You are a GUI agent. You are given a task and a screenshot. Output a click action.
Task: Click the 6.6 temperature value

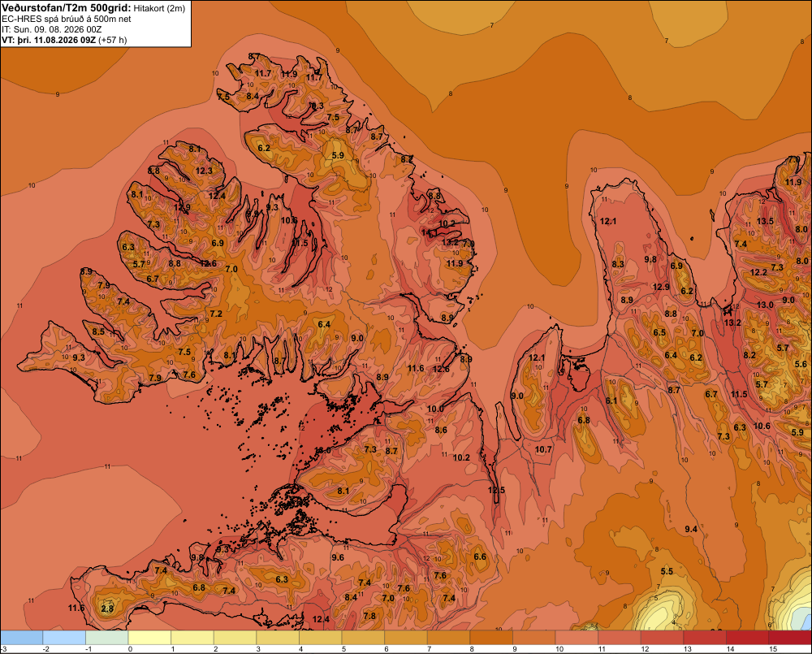pos(480,556)
